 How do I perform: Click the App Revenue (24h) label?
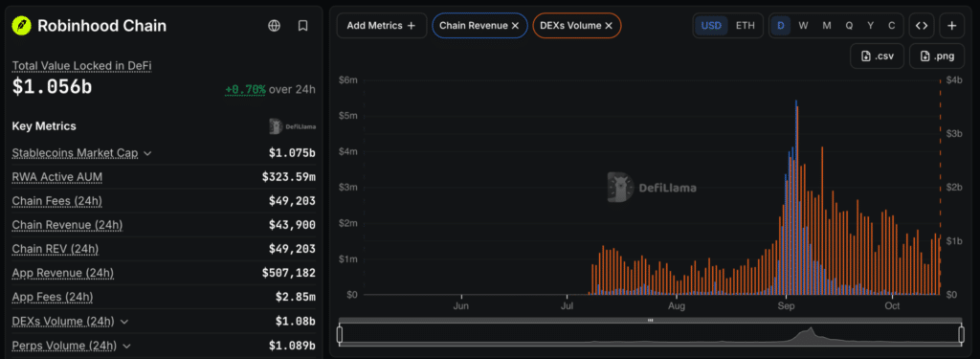(x=63, y=273)
